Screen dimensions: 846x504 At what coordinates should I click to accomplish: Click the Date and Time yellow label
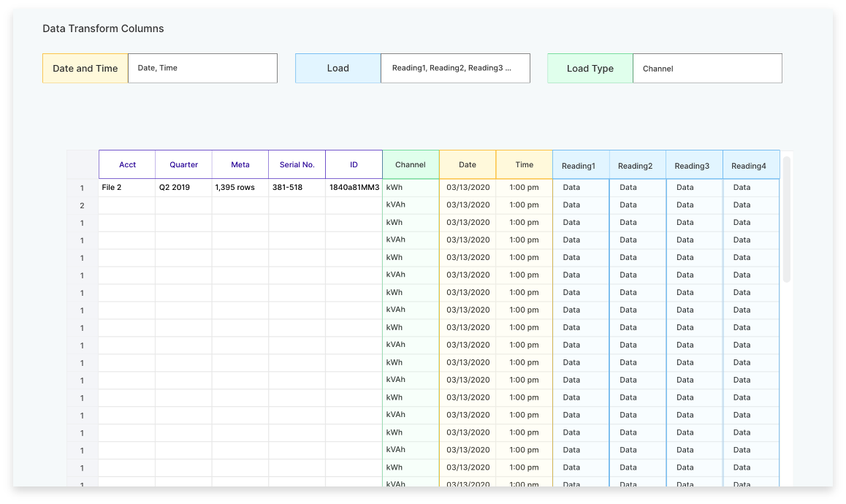(x=85, y=69)
